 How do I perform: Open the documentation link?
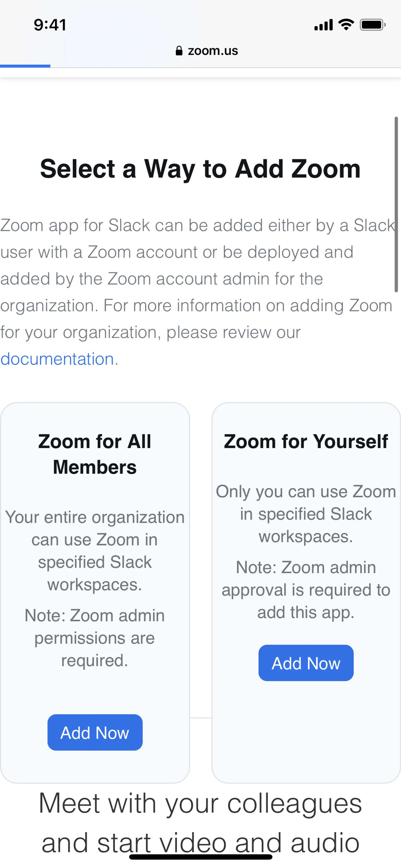pos(57,359)
